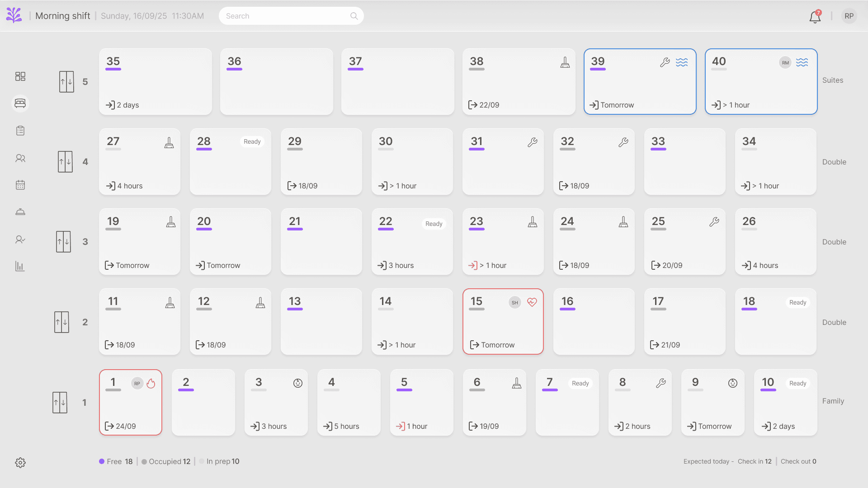The width and height of the screenshot is (868, 488).
Task: Open the notifications bell
Action: pyautogui.click(x=815, y=17)
